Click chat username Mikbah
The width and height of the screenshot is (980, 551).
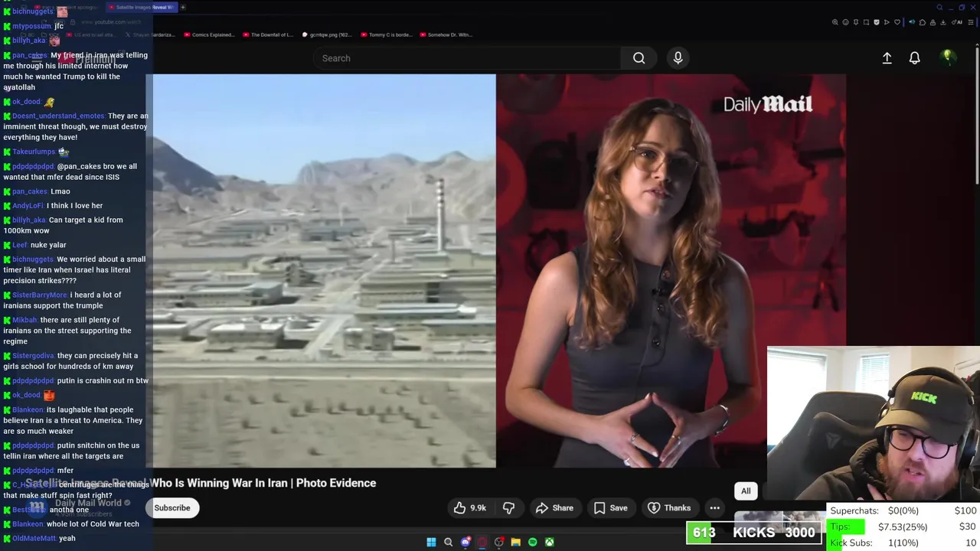[x=24, y=321]
